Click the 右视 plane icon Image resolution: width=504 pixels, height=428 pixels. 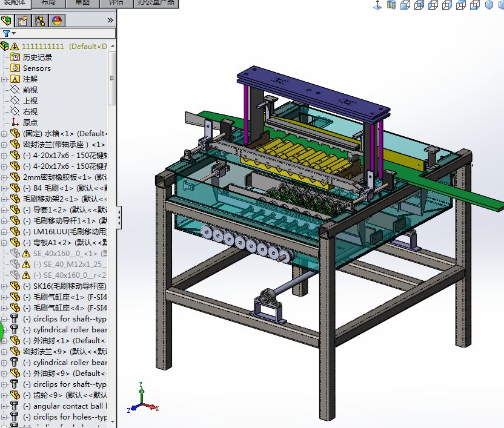[x=15, y=112]
